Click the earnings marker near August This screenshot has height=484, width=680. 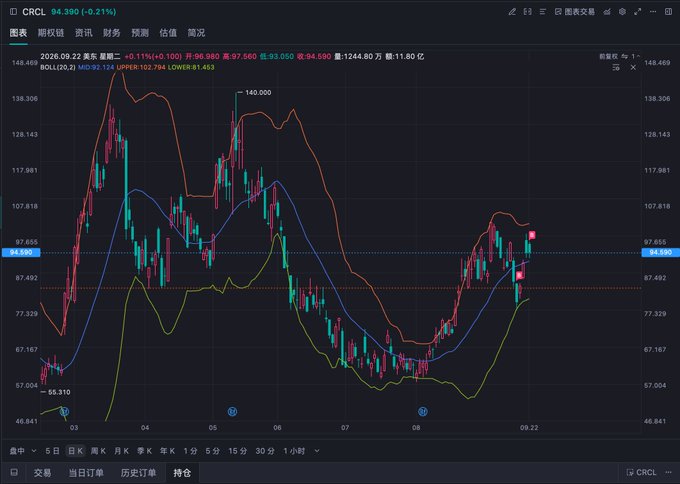click(423, 412)
